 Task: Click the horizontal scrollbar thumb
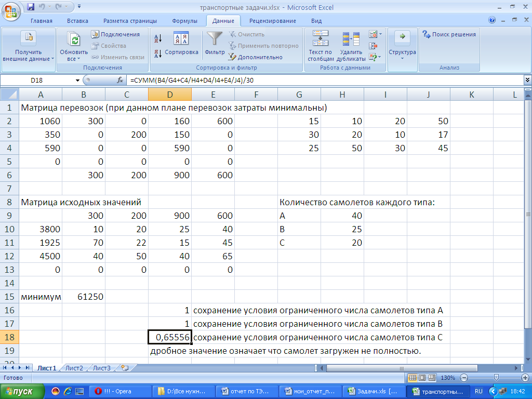coord(402,368)
